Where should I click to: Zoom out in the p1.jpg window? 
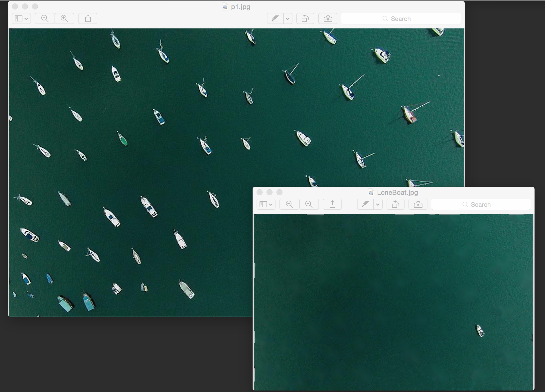coord(45,18)
